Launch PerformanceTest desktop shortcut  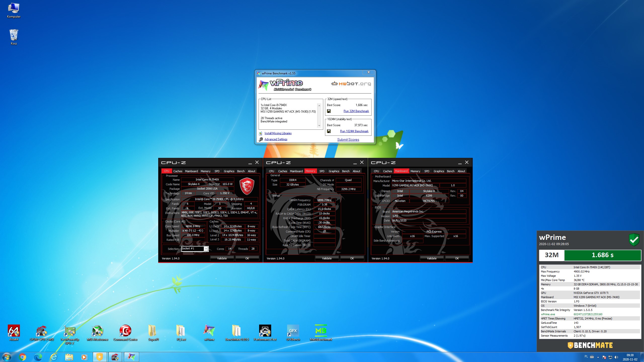(x=265, y=333)
